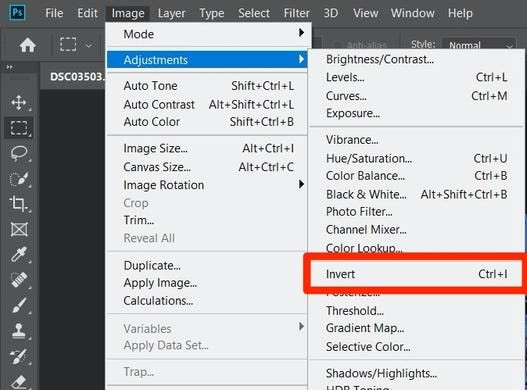Open the Filter menu

click(296, 13)
